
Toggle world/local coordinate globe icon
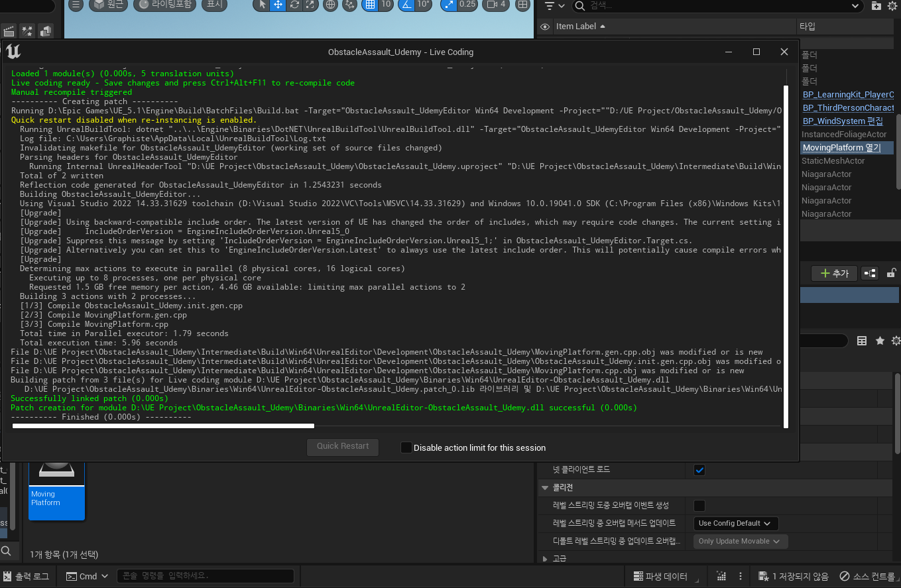coord(330,5)
